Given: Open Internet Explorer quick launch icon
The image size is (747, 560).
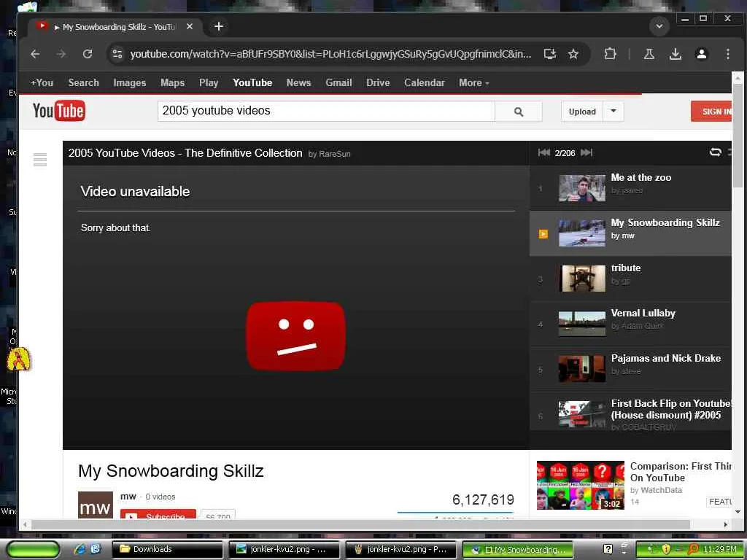Looking at the screenshot, I should point(80,549).
